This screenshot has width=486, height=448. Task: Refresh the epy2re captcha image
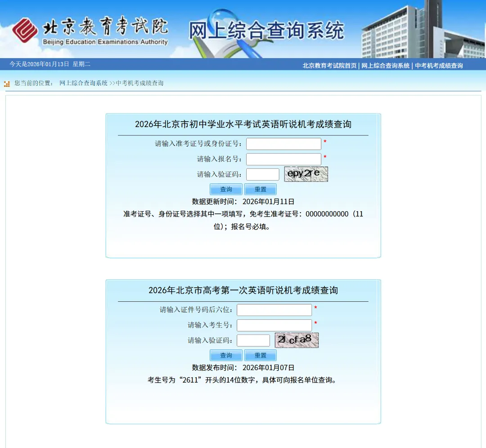tap(306, 174)
